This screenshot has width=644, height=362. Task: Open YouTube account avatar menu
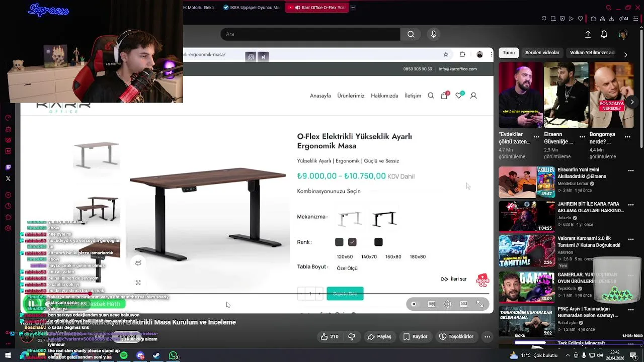click(623, 34)
